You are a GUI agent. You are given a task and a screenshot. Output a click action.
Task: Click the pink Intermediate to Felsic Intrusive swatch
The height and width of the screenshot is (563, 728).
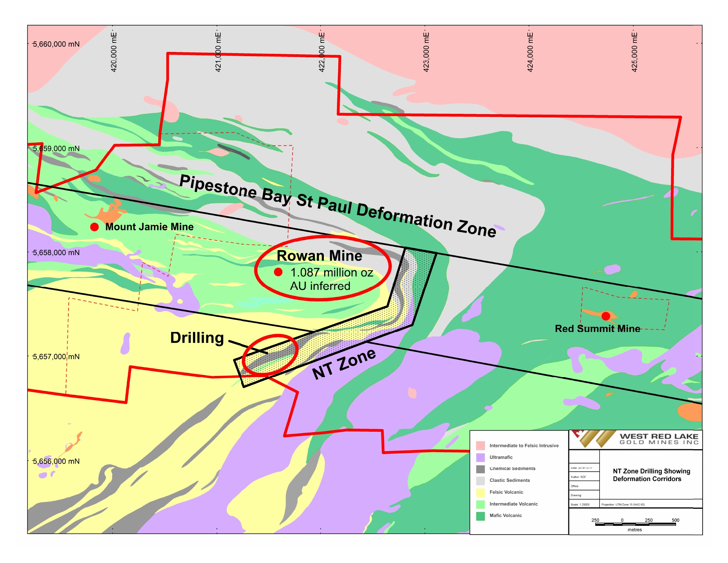point(480,445)
